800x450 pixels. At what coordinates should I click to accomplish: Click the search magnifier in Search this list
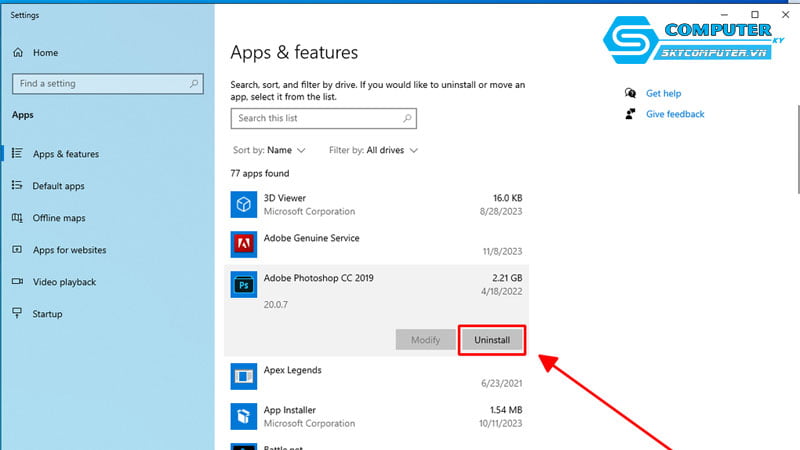405,118
